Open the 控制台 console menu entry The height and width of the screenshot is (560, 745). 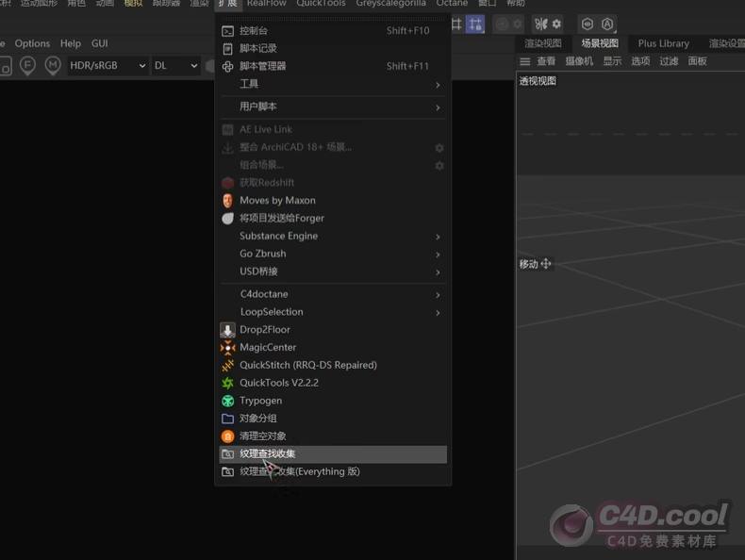[333, 31]
